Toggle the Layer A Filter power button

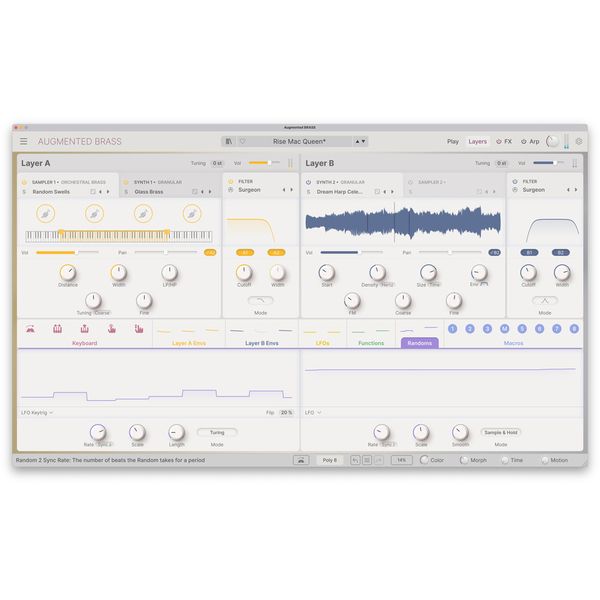pyautogui.click(x=231, y=181)
